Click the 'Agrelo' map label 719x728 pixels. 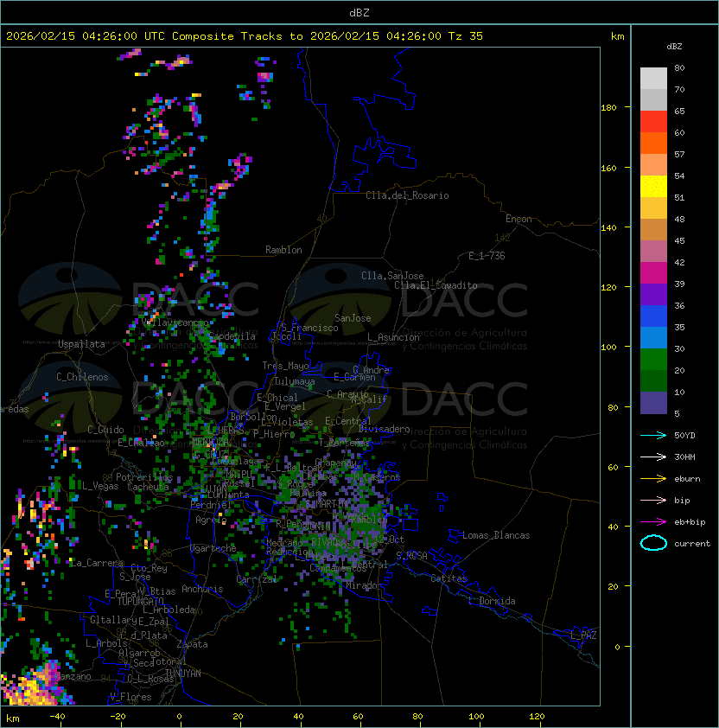(x=211, y=520)
